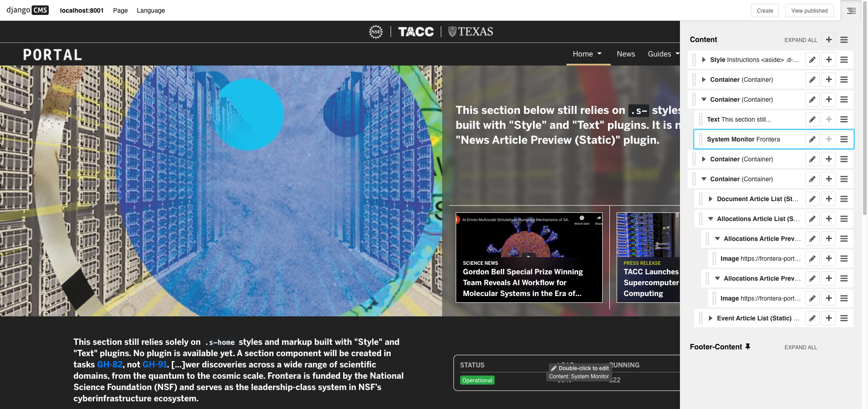Click the TACC logo in header
The image size is (868, 409).
(x=416, y=32)
